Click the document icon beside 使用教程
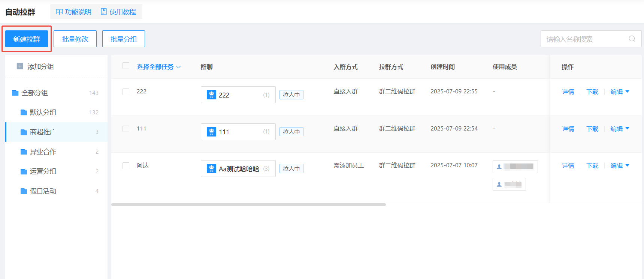This screenshot has width=644, height=279. tap(104, 12)
